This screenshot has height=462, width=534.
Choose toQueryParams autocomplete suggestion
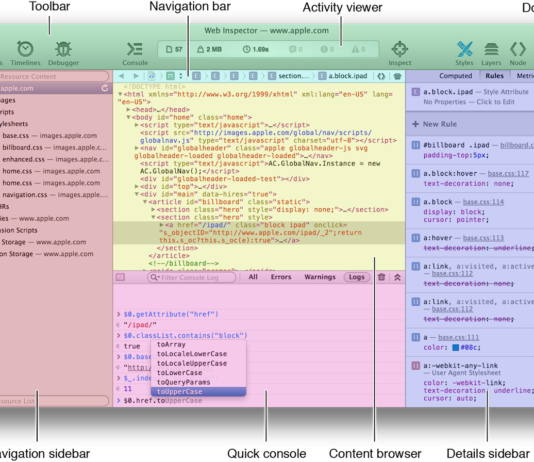(199, 382)
